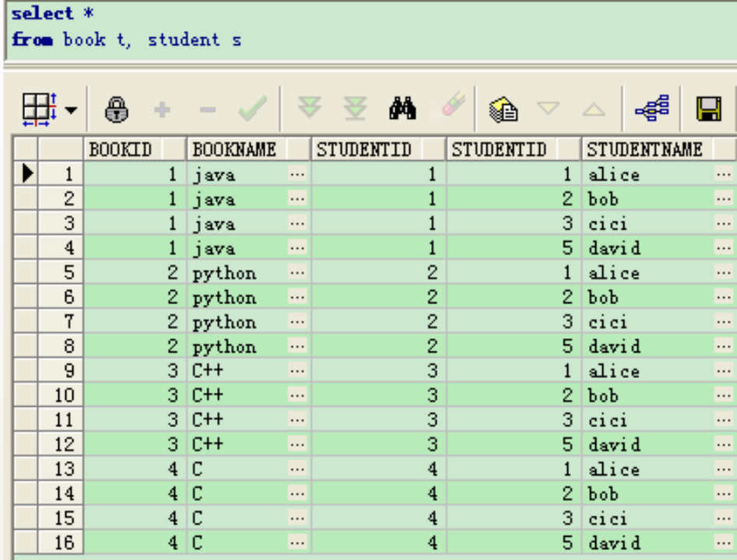Open the grid view dropdown arrow

pyautogui.click(x=71, y=110)
